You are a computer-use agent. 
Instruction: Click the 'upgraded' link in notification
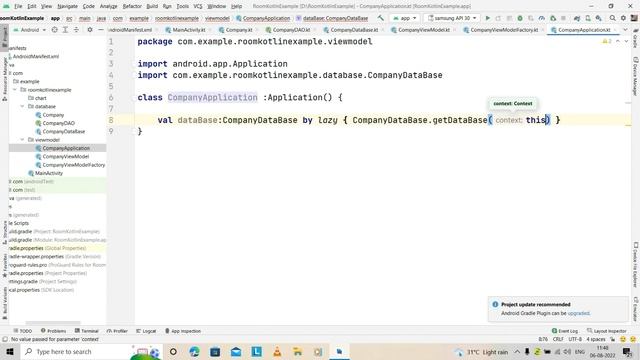coord(578,313)
